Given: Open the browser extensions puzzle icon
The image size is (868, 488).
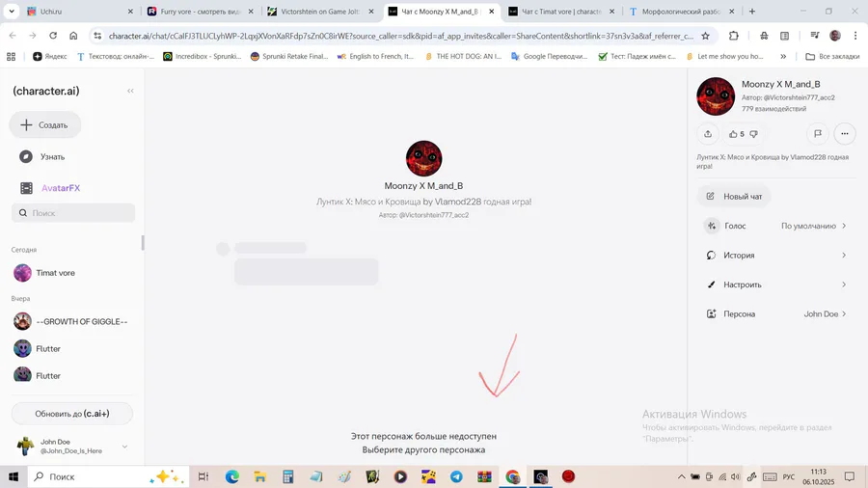Looking at the screenshot, I should pyautogui.click(x=734, y=36).
